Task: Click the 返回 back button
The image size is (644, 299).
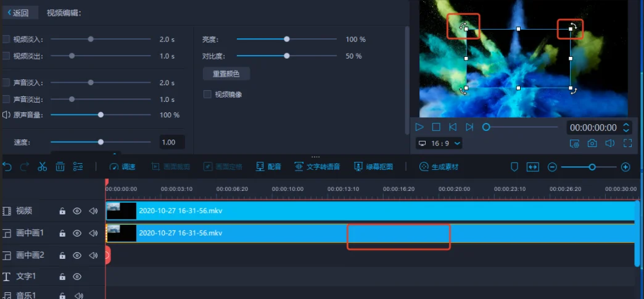Action: (x=19, y=13)
